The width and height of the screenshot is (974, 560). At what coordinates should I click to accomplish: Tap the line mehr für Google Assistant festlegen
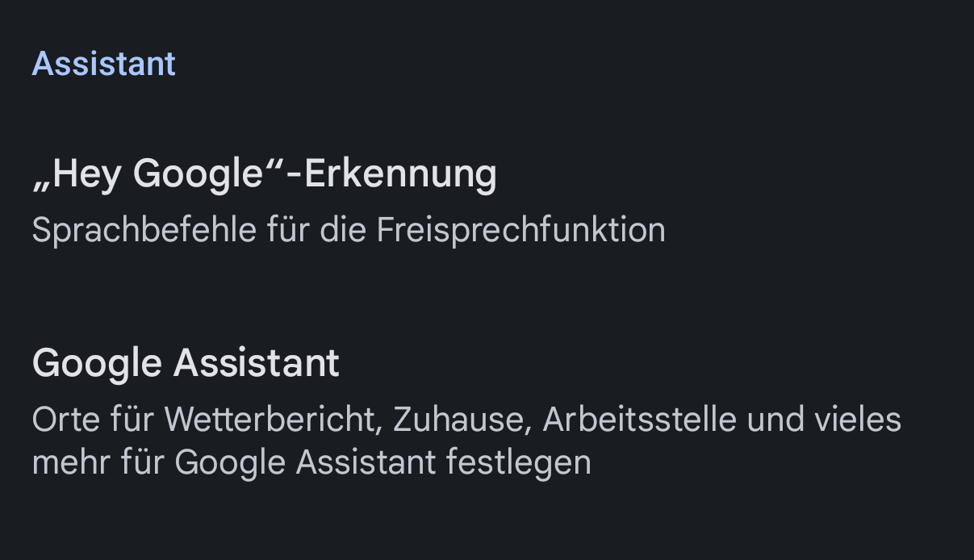pyautogui.click(x=311, y=463)
